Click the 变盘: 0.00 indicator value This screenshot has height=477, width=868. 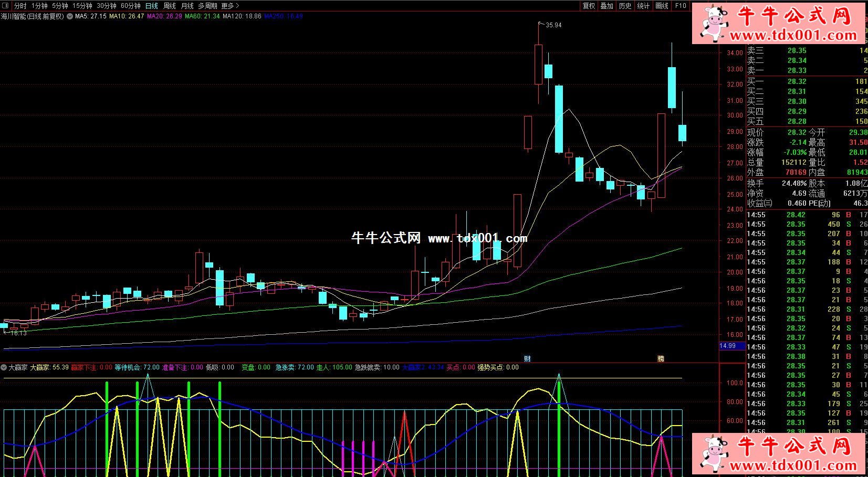click(256, 367)
